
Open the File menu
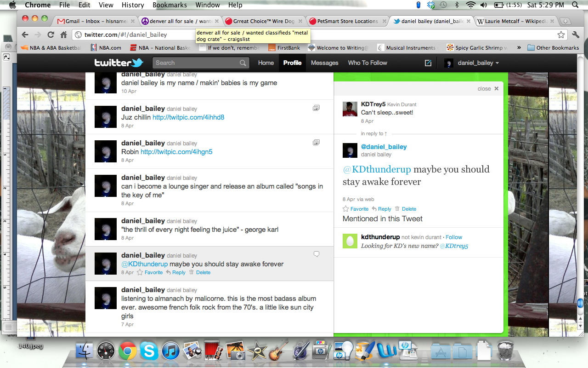(64, 5)
